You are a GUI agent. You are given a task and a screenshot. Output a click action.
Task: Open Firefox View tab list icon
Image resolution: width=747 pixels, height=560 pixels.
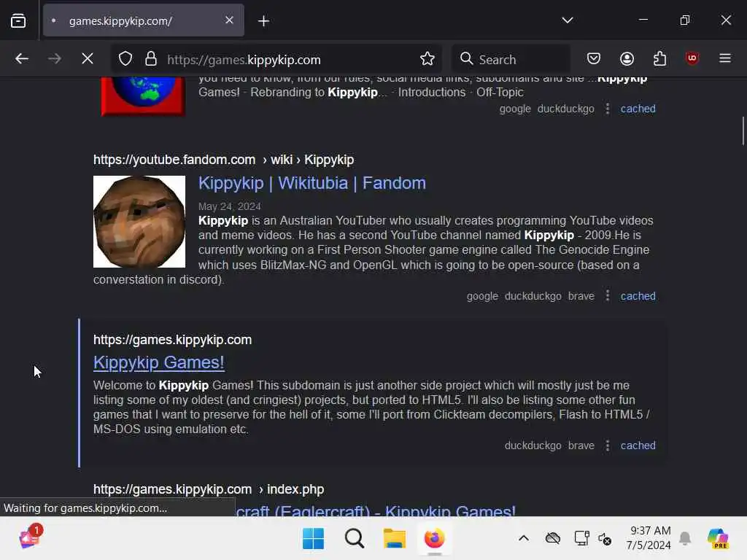[18, 20]
